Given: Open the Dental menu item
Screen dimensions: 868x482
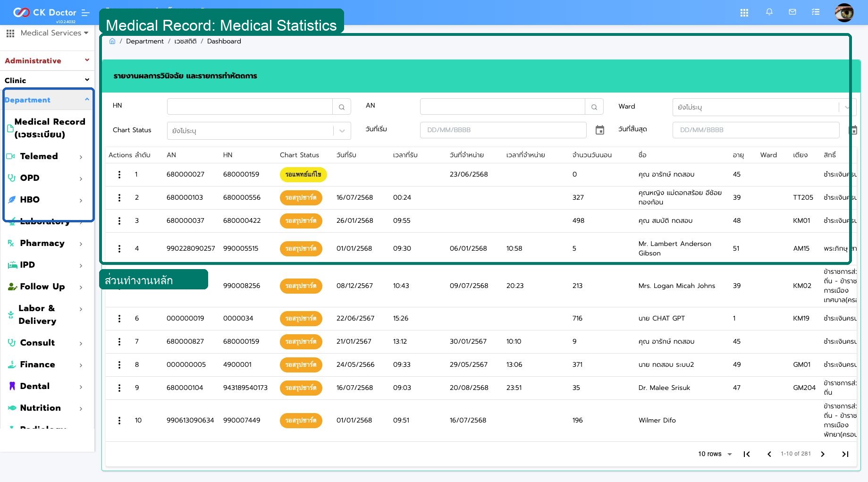Looking at the screenshot, I should click(x=46, y=386).
